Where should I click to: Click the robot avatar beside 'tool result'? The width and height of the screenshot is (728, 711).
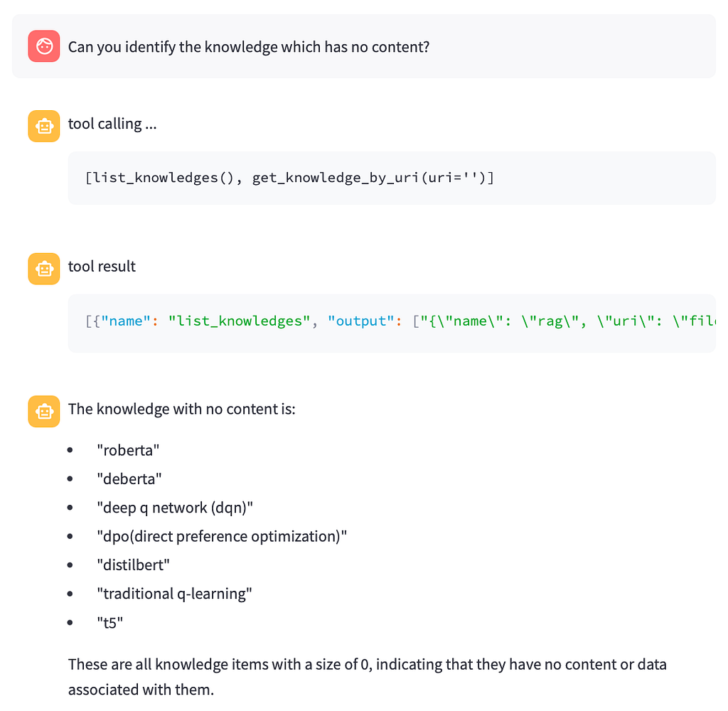coord(43,269)
